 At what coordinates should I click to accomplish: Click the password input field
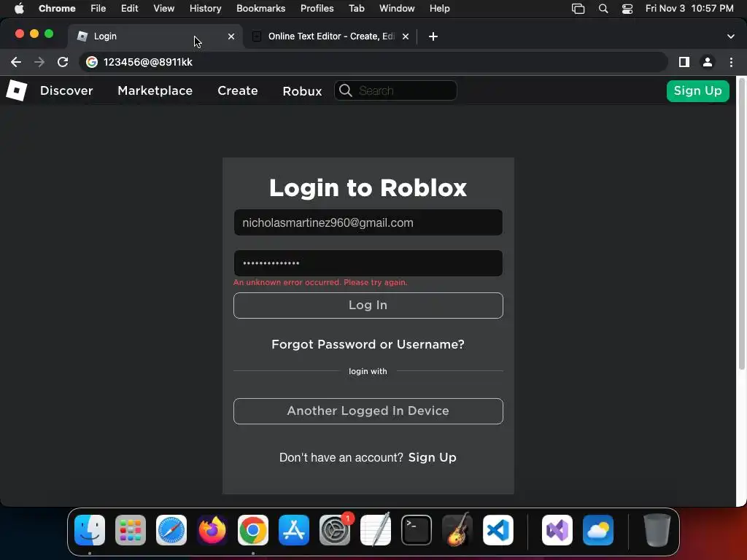(368, 263)
